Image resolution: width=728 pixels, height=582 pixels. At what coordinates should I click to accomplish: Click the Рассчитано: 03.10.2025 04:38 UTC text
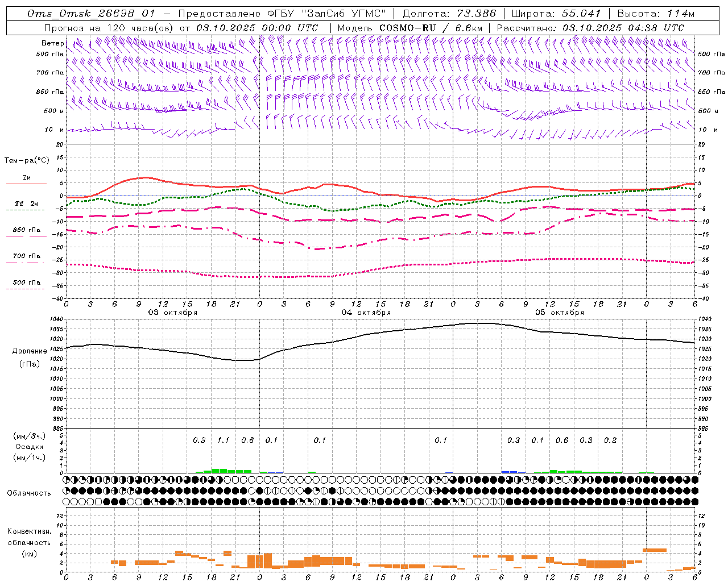coord(590,28)
